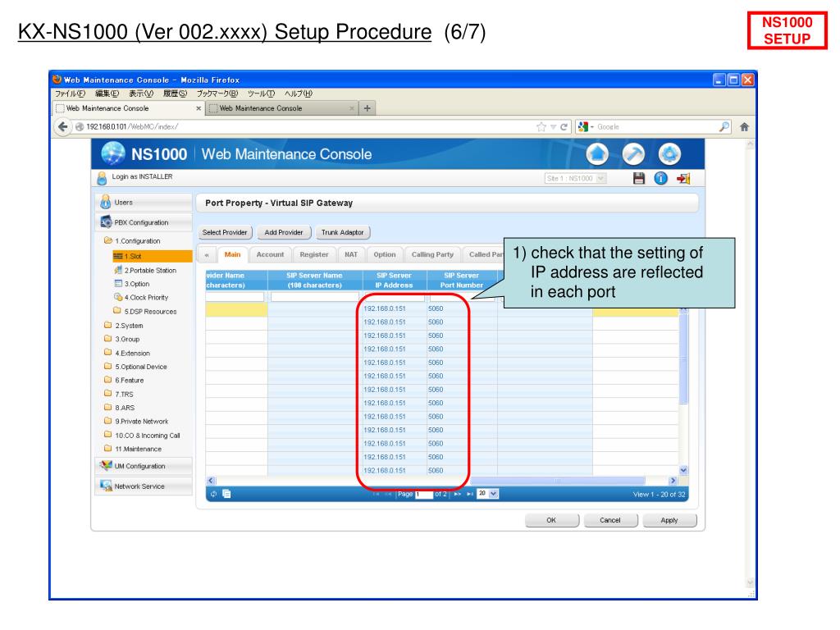Click the Add Provider button
The image size is (840, 630).
pyautogui.click(x=284, y=232)
